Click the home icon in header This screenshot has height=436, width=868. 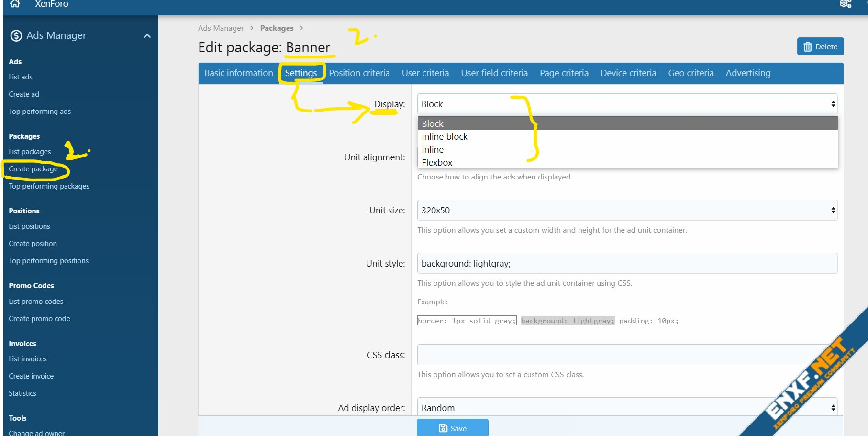(15, 4)
